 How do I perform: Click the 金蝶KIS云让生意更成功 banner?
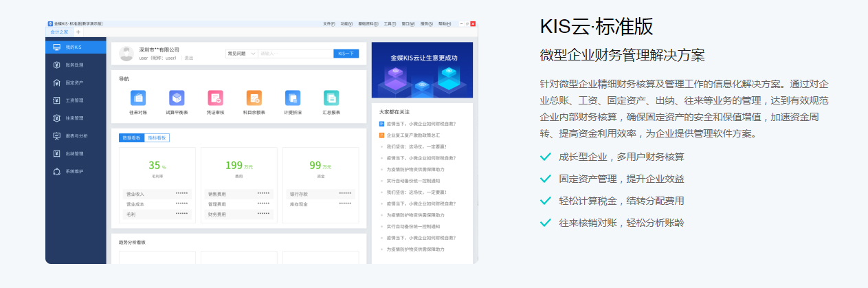pos(422,69)
